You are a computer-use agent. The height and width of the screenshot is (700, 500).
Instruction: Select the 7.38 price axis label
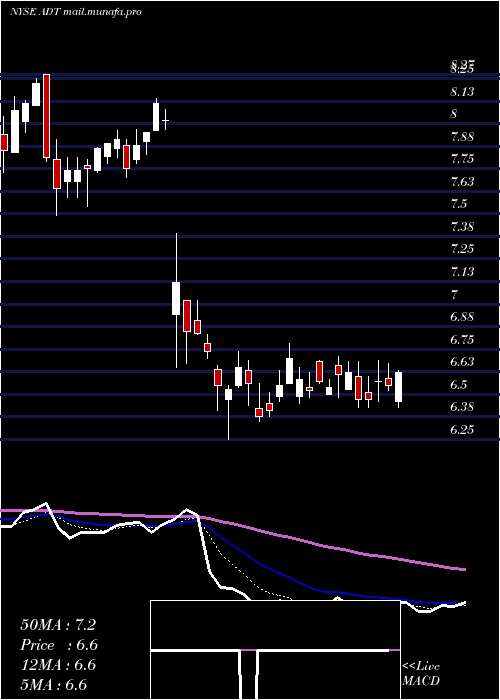point(462,227)
